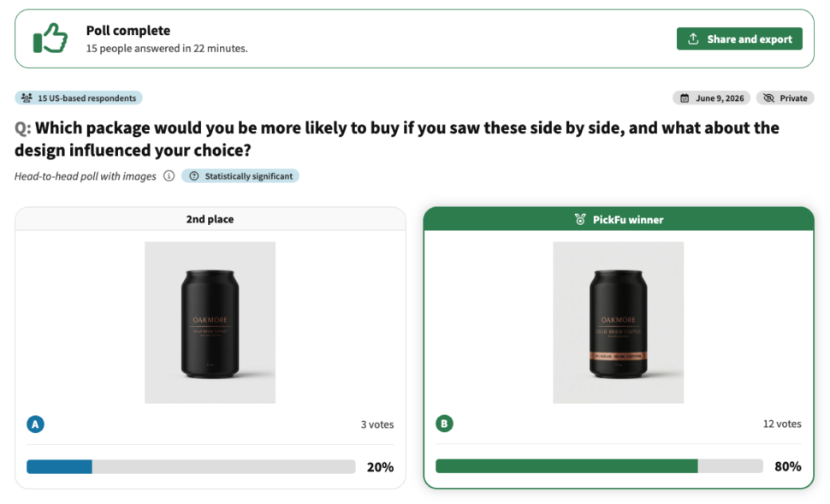This screenshot has height=504, width=830.
Task: Click the question mark icon in significance badge
Action: point(194,175)
